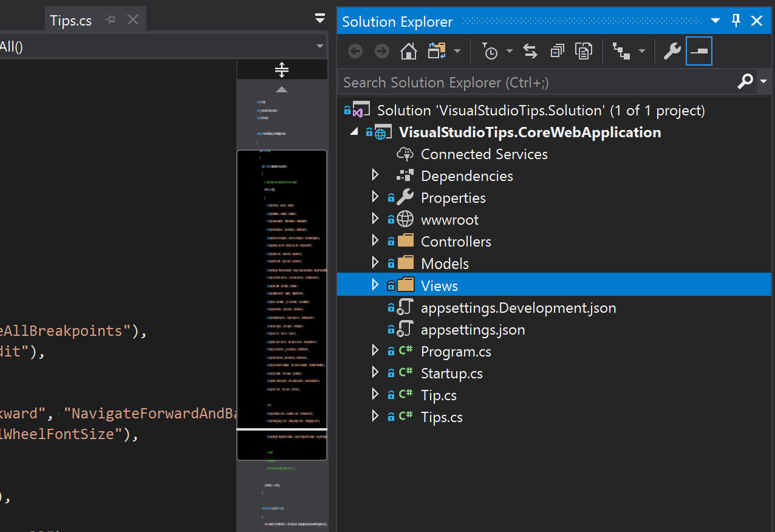Select VisualStudioTips.CoreWebApplication project node
The height and width of the screenshot is (532, 775).
530,132
